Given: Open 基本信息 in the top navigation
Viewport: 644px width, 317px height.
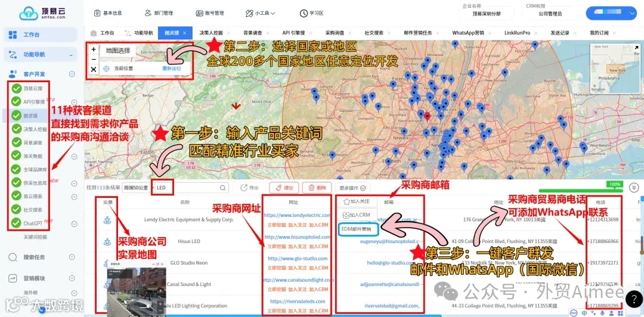Looking at the screenshot, I should click(x=108, y=13).
